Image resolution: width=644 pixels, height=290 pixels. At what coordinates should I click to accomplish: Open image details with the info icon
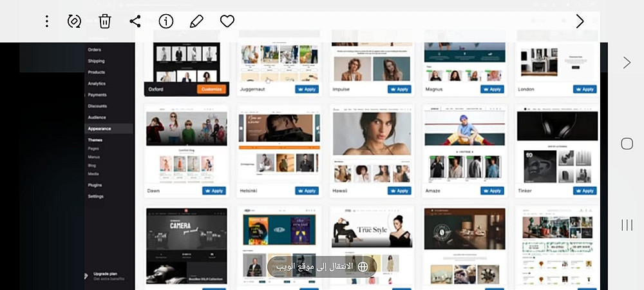pos(166,21)
